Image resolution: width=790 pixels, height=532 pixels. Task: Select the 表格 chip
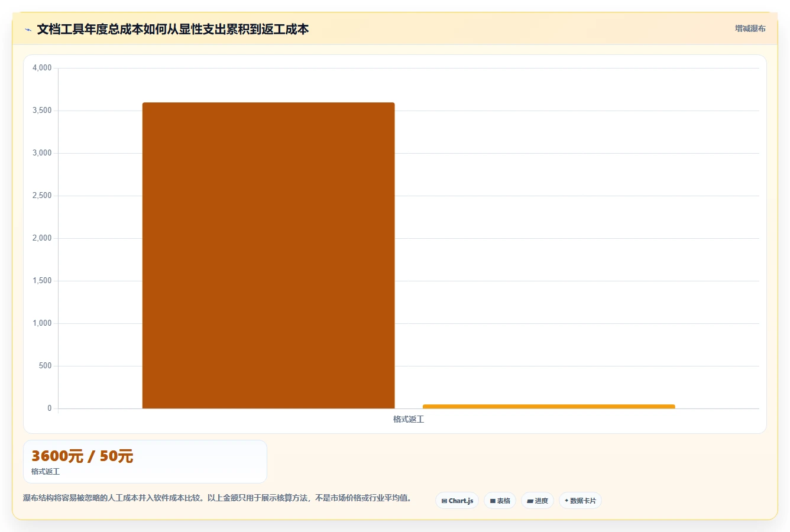coord(500,501)
